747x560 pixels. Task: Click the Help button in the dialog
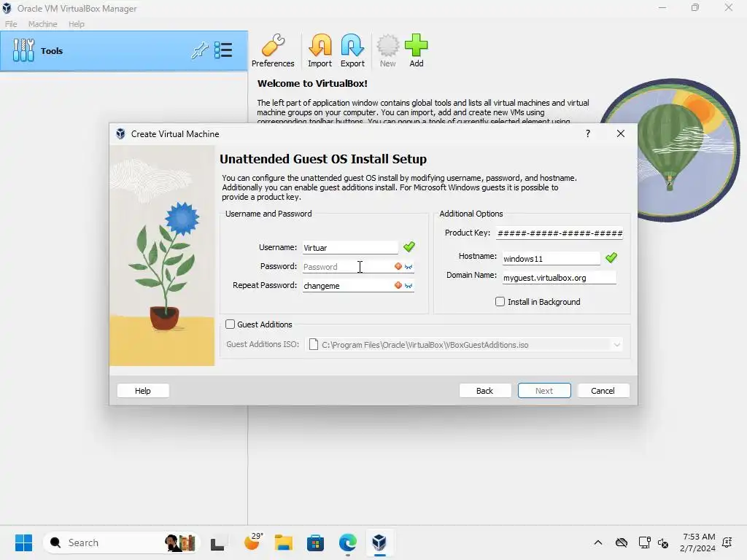143,391
